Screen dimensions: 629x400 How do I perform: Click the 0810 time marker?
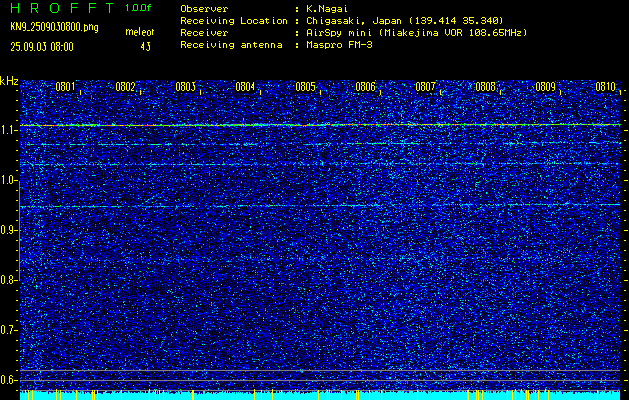click(x=606, y=87)
